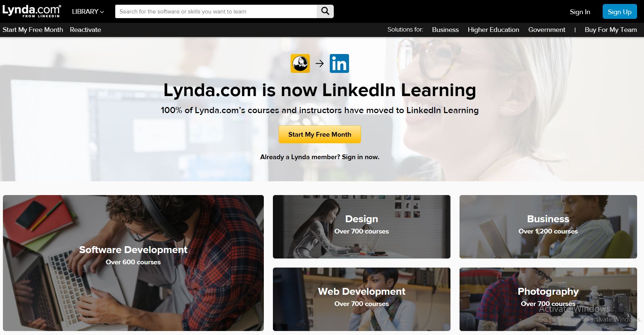Screen dimensions: 644x335
Task: Open Higher Education solutions link
Action: coord(493,30)
